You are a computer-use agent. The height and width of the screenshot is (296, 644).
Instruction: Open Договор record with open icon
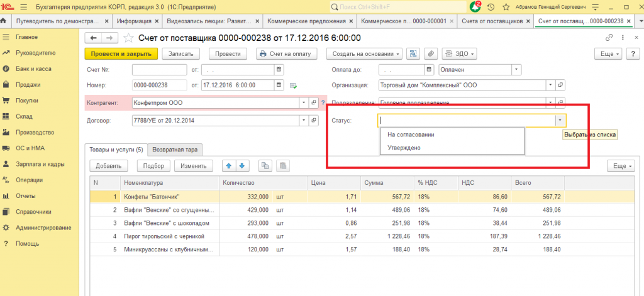coord(314,121)
